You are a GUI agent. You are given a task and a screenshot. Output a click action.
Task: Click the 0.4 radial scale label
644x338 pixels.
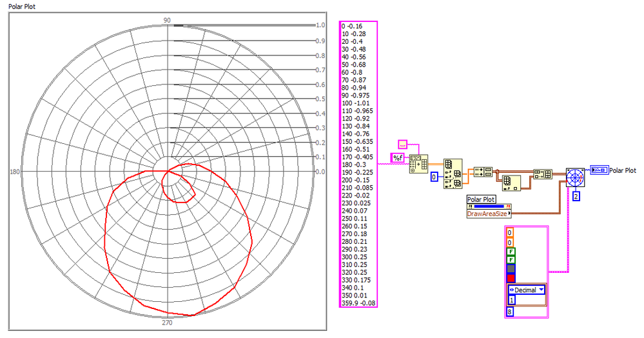tap(320, 114)
